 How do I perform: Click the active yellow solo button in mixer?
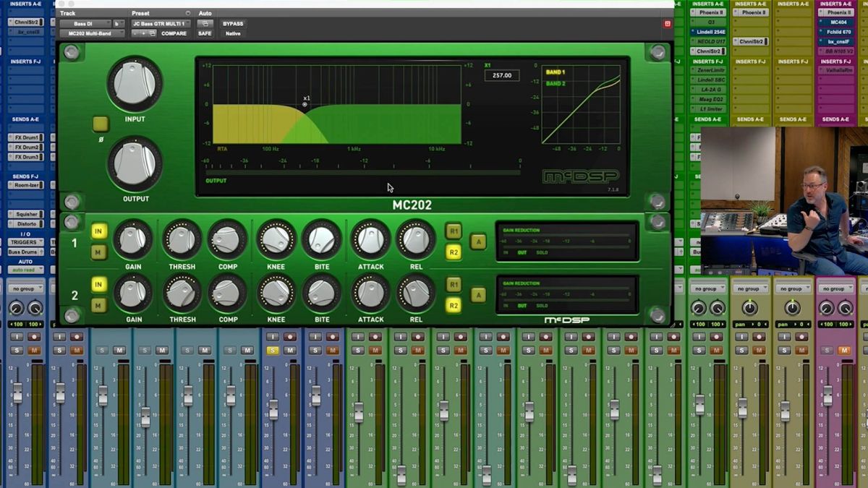tap(273, 351)
